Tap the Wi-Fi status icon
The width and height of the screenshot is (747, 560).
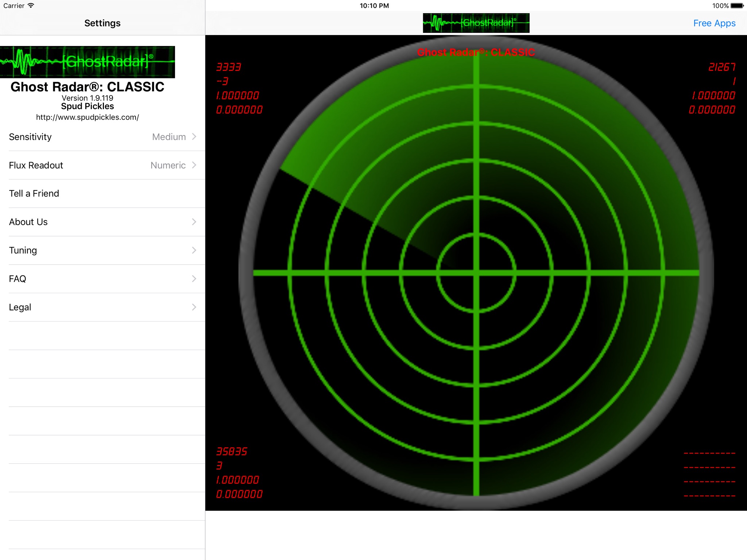(31, 5)
